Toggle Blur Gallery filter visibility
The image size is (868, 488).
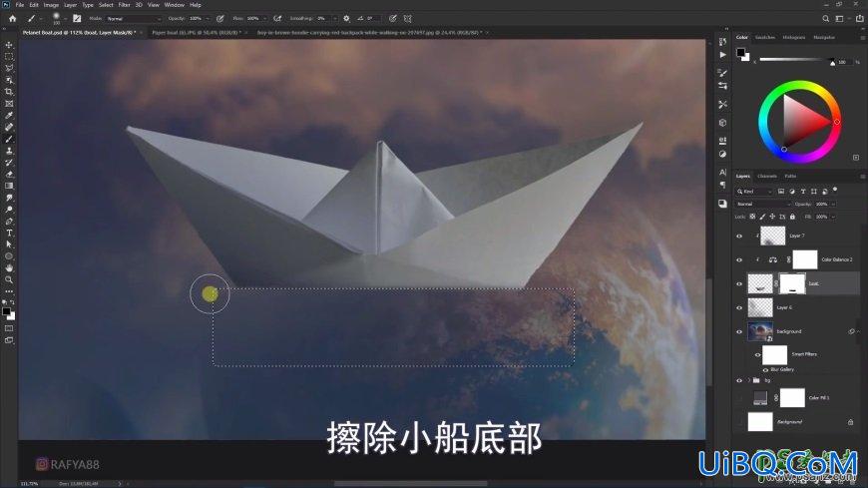click(765, 369)
